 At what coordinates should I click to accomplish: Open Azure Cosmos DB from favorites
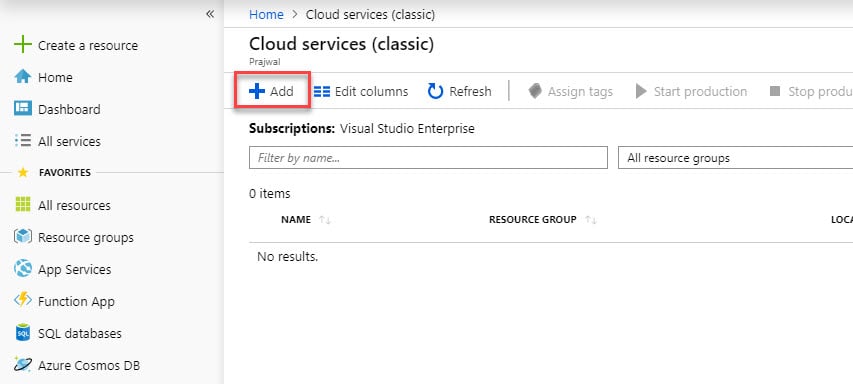89,366
